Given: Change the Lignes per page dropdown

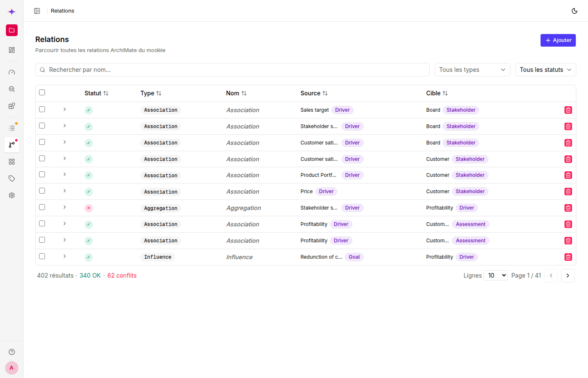Looking at the screenshot, I should point(496,276).
